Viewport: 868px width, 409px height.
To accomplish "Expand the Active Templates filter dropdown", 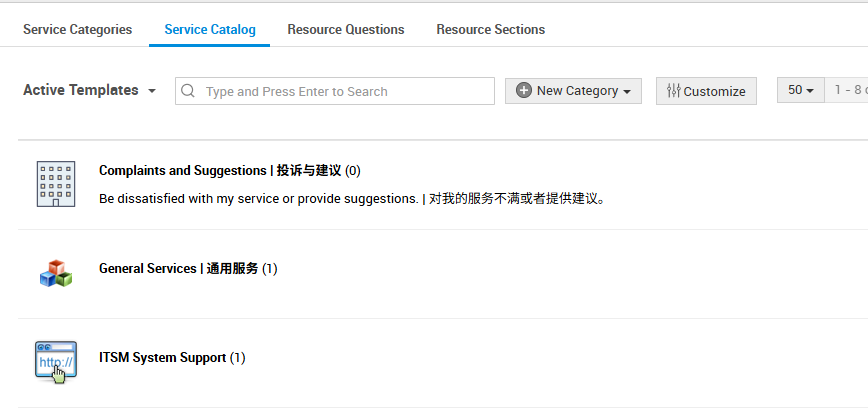I will coord(90,90).
